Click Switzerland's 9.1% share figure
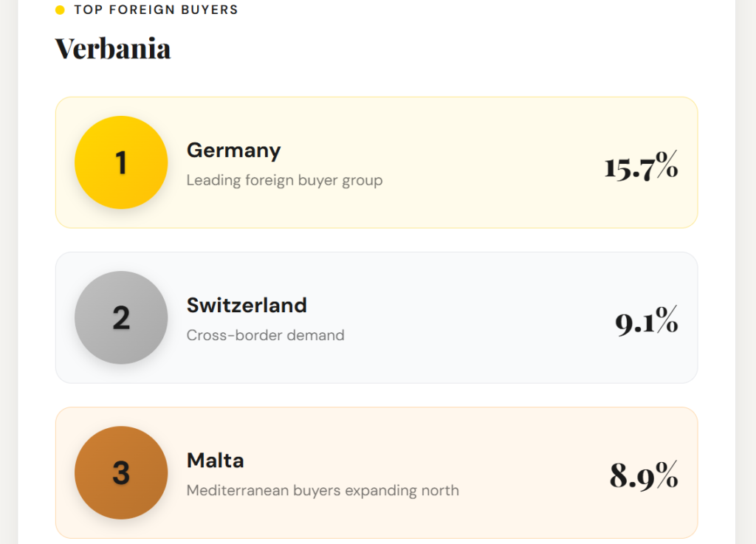The image size is (756, 544). pos(646,321)
